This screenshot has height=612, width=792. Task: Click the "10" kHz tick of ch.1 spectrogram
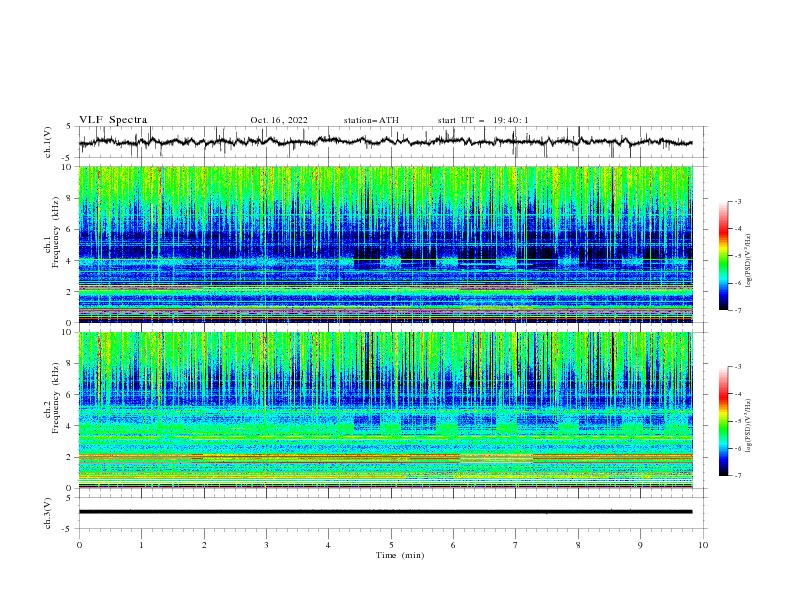click(68, 167)
